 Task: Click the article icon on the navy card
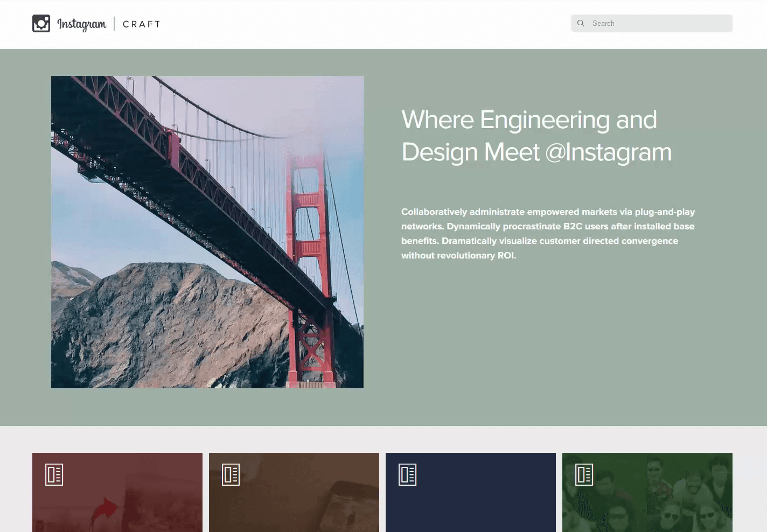pos(408,474)
